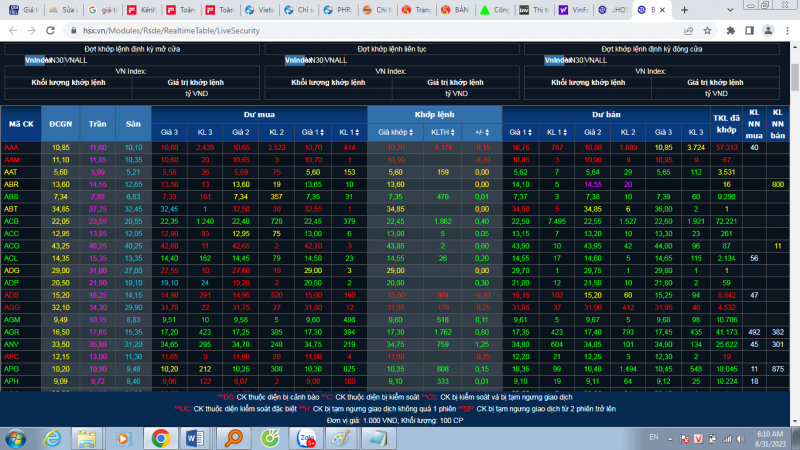Sort by the Mã CK column header
Screen dimensions: 800x450
(21, 123)
